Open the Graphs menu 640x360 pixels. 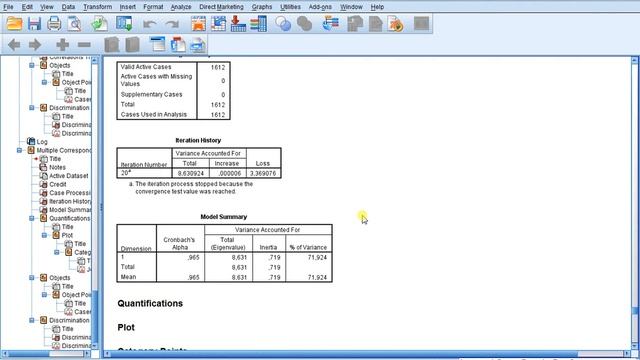[x=262, y=7]
